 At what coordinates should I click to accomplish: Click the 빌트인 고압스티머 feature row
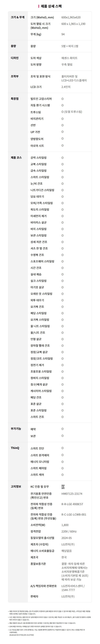[x=41, y=99]
